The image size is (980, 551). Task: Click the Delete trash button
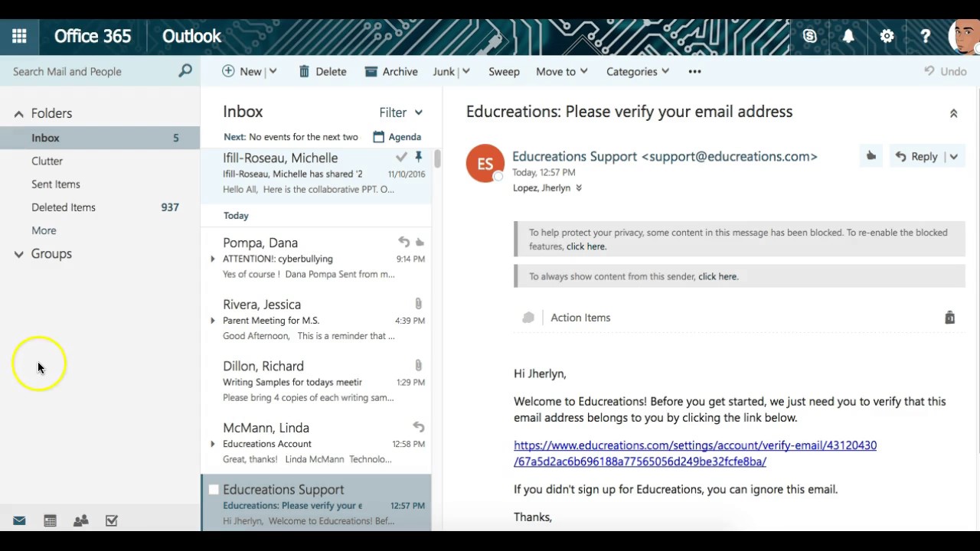(322, 71)
